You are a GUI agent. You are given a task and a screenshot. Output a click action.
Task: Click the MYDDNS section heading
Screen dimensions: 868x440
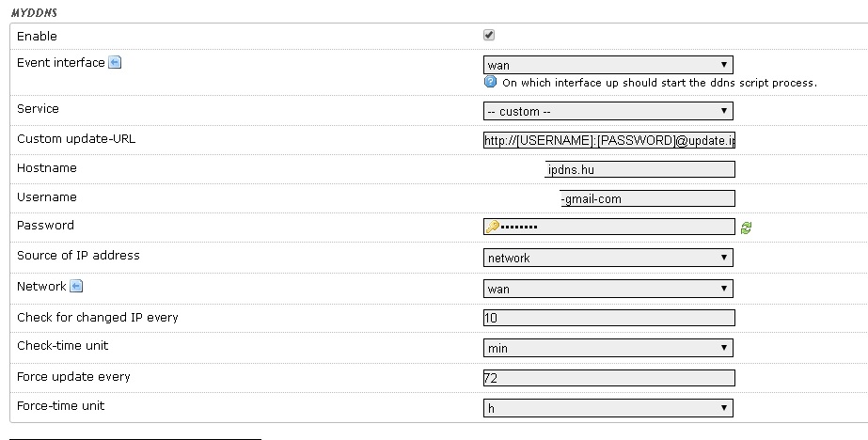click(x=35, y=11)
